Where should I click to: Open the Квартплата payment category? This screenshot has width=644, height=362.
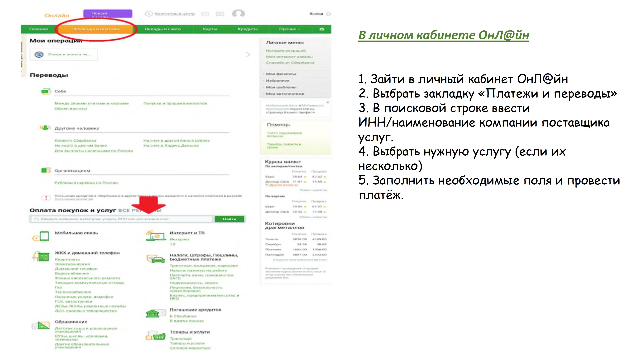coord(67,260)
